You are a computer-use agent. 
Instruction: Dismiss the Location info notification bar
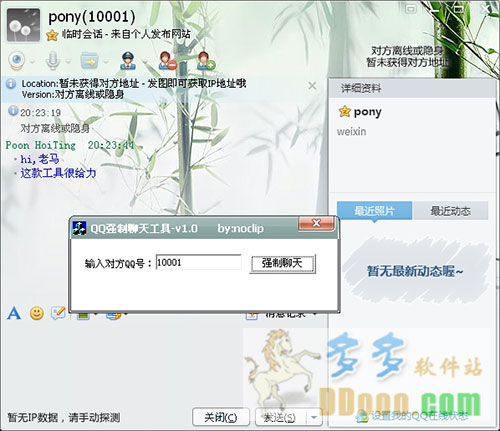(312, 86)
